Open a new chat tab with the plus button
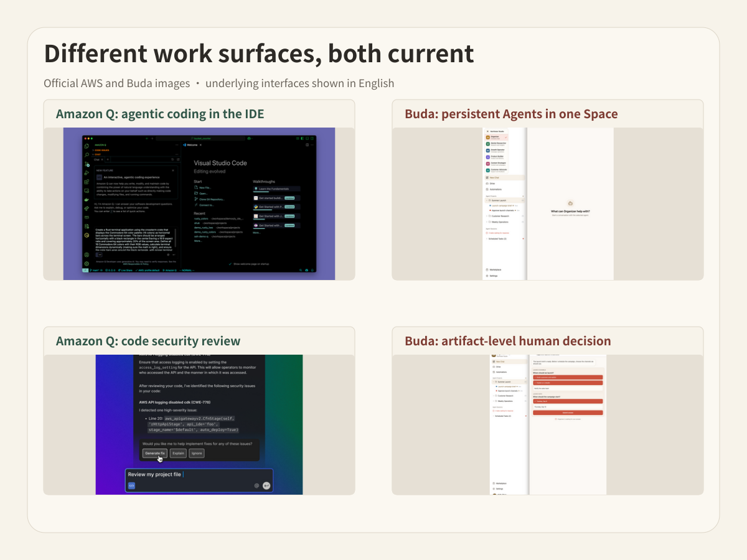The height and width of the screenshot is (560, 747). [108, 159]
